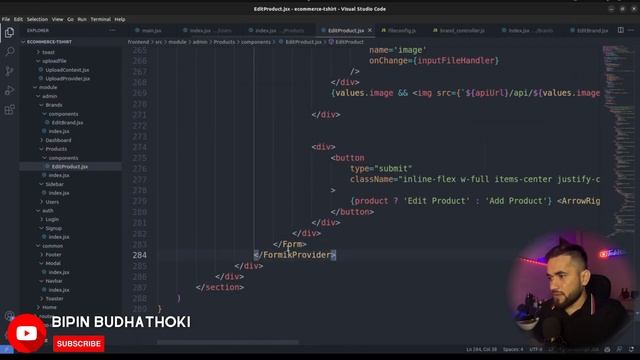This screenshot has height=360, width=640.
Task: Open the File menu
Action: [6, 19]
